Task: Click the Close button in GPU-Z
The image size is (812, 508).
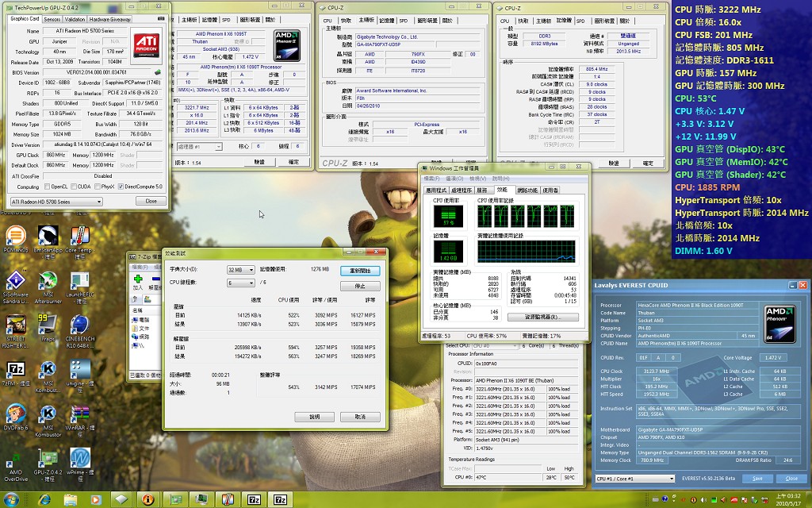Action: click(151, 201)
